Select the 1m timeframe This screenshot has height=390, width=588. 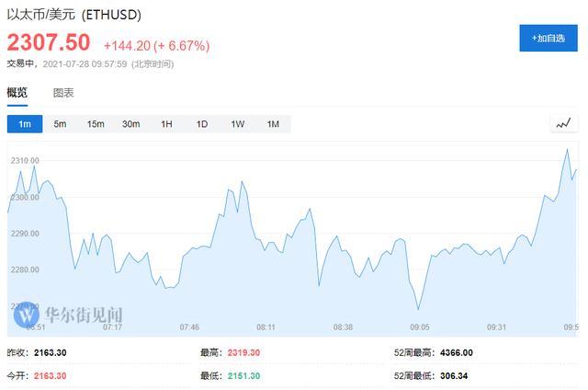click(x=25, y=124)
